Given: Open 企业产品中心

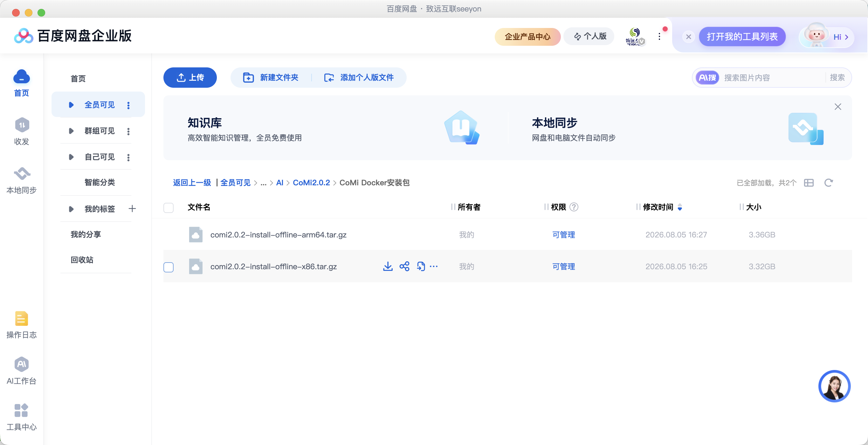Looking at the screenshot, I should [527, 36].
